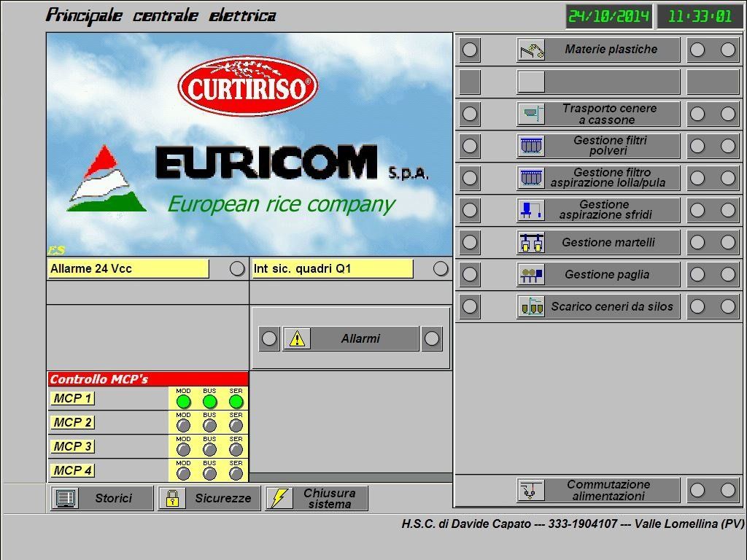Viewport: 747px width, 560px height.
Task: Click the Chiusura sistema lightning bolt icon
Action: pyautogui.click(x=279, y=498)
